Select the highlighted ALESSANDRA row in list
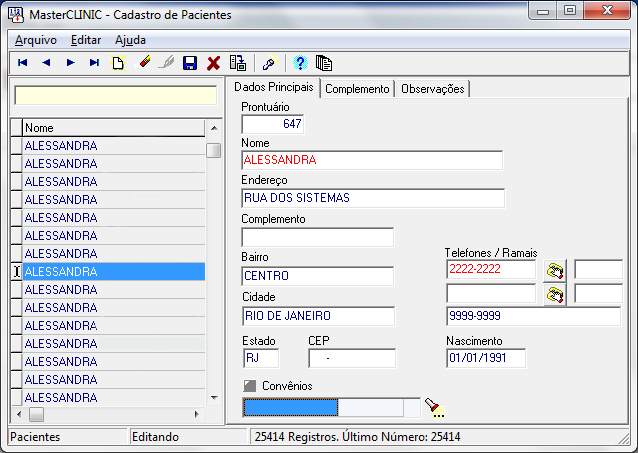 pyautogui.click(x=114, y=271)
